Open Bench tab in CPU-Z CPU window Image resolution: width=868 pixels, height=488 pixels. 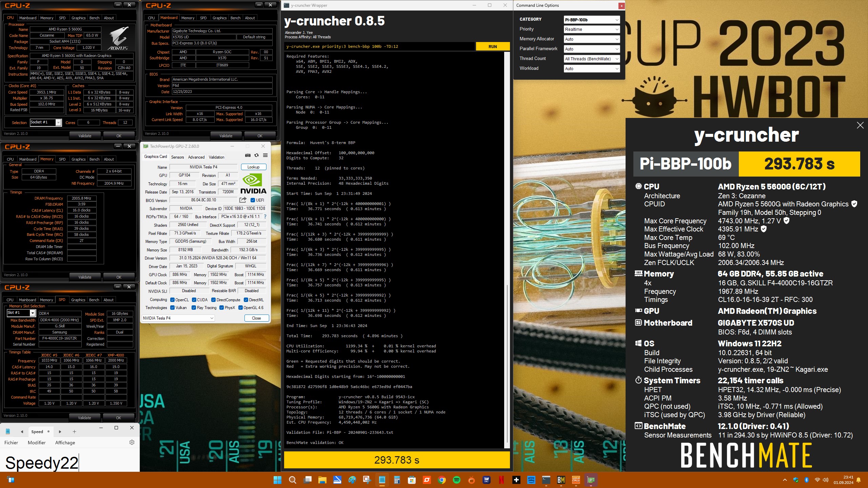click(x=94, y=18)
